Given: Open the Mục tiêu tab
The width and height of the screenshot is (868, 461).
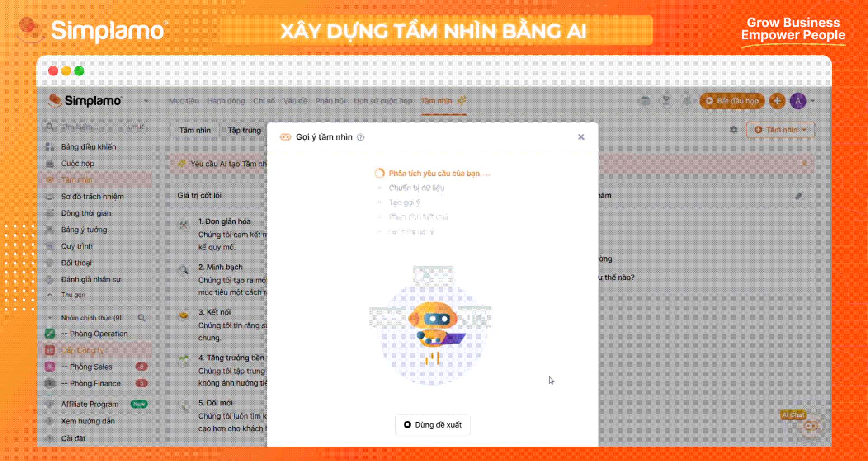Looking at the screenshot, I should [184, 101].
